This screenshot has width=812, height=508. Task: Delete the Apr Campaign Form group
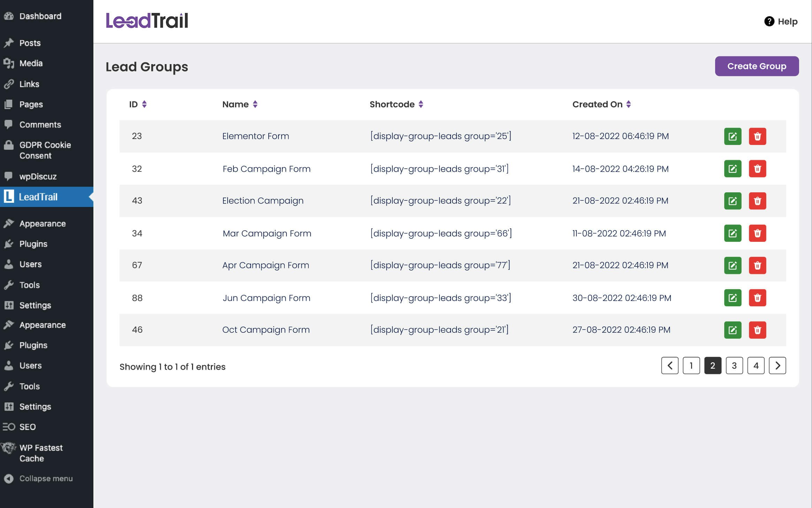tap(757, 265)
